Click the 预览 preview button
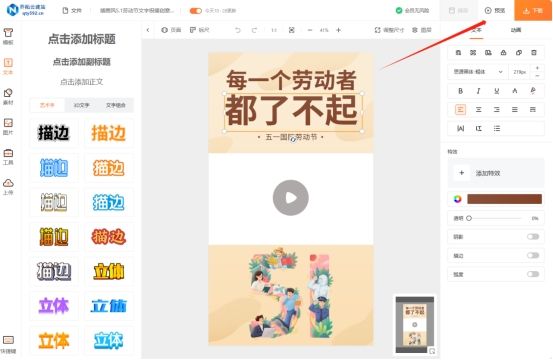553x360 pixels. point(495,11)
